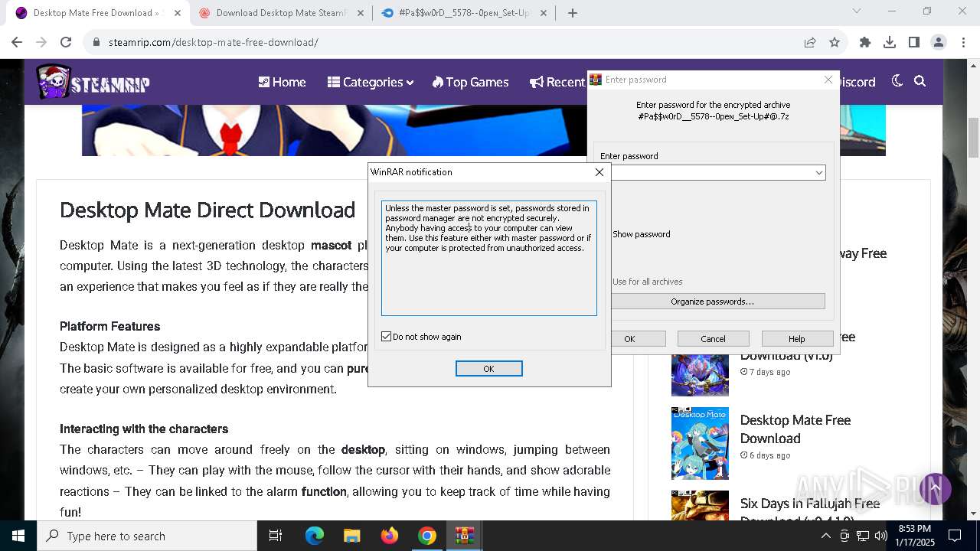980x551 pixels.
Task: Open Chrome extensions puzzle icon
Action: pos(865,42)
